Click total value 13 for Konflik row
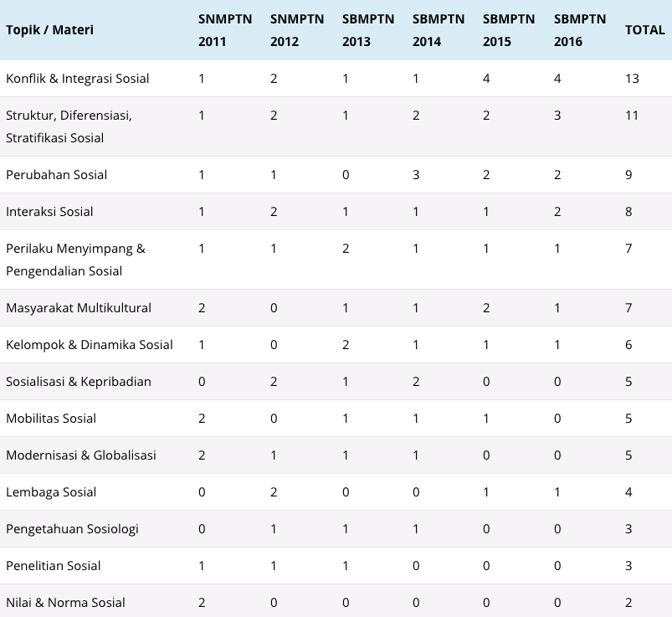The width and height of the screenshot is (672, 617). coord(632,79)
